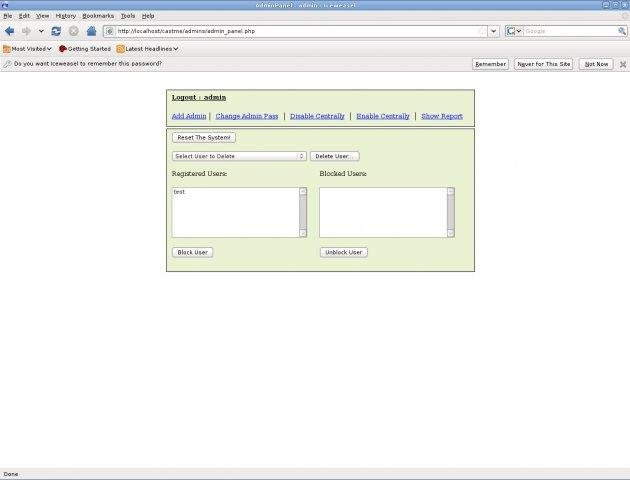Screen dimensions: 630x480
Task: Click the stop loading icon
Action: 74,31
